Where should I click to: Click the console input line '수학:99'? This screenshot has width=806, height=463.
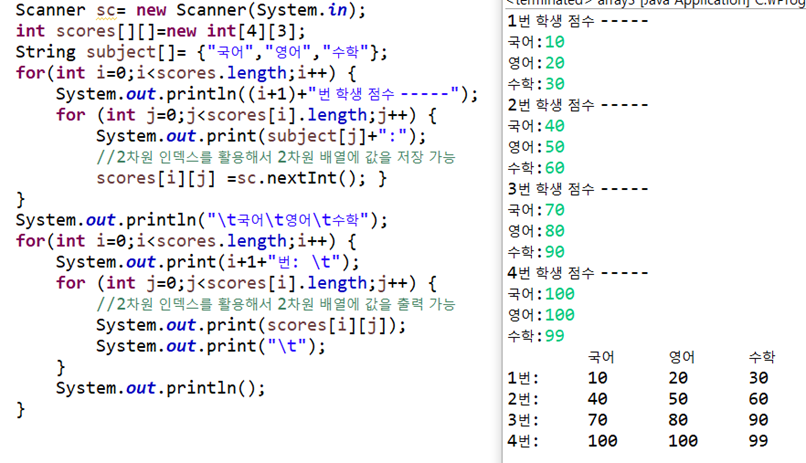[x=536, y=336]
